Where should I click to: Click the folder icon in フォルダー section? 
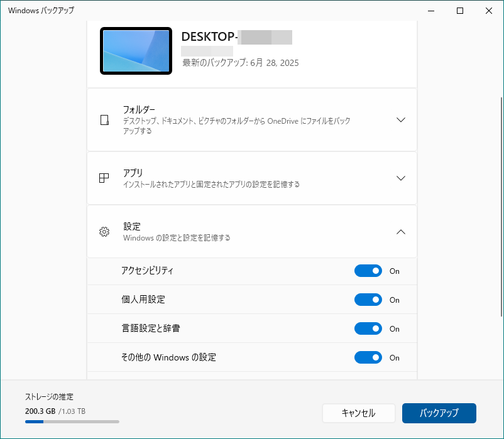[104, 120]
